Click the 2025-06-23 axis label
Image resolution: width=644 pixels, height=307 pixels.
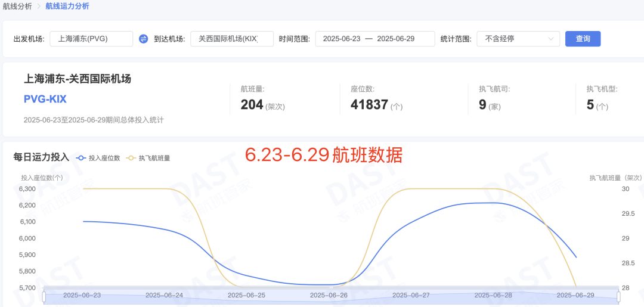tap(82, 295)
